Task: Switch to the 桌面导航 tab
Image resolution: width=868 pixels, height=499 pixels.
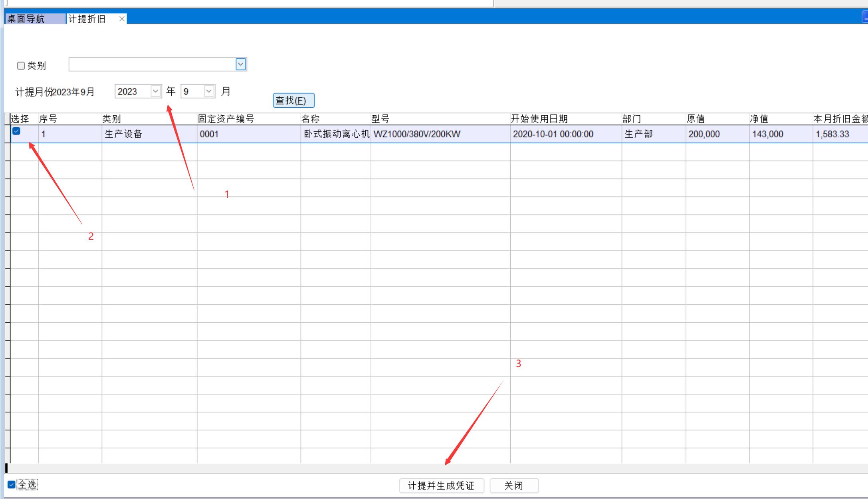Action: [26, 19]
